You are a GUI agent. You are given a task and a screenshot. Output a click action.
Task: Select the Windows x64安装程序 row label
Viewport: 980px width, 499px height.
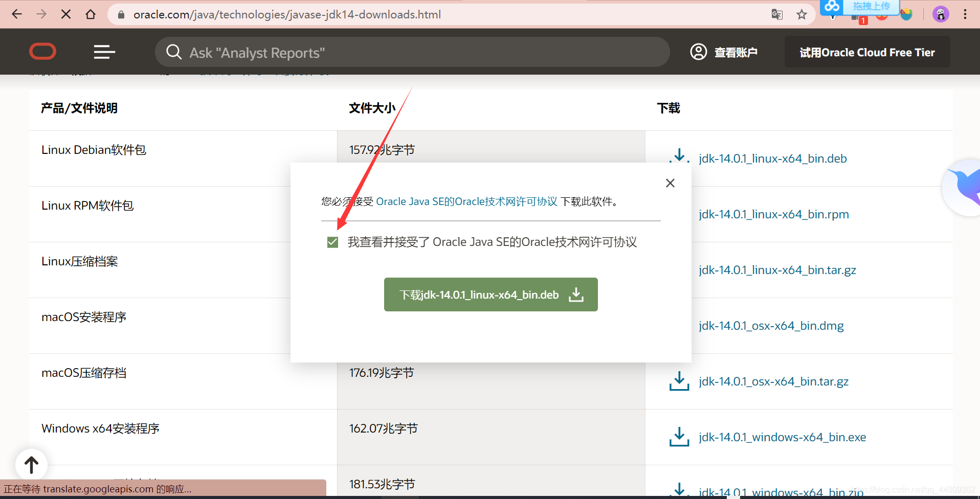click(x=100, y=428)
